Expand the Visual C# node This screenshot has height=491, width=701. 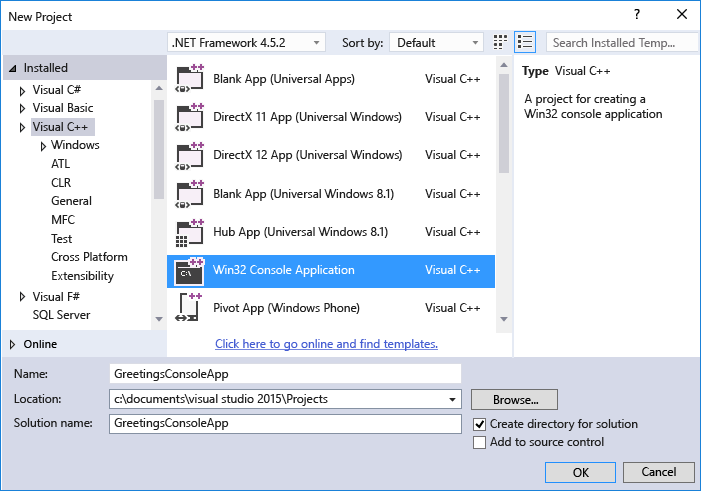tap(22, 91)
